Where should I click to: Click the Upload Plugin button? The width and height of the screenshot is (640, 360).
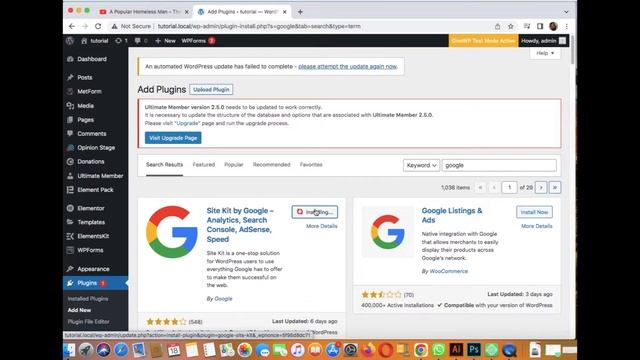tap(211, 89)
